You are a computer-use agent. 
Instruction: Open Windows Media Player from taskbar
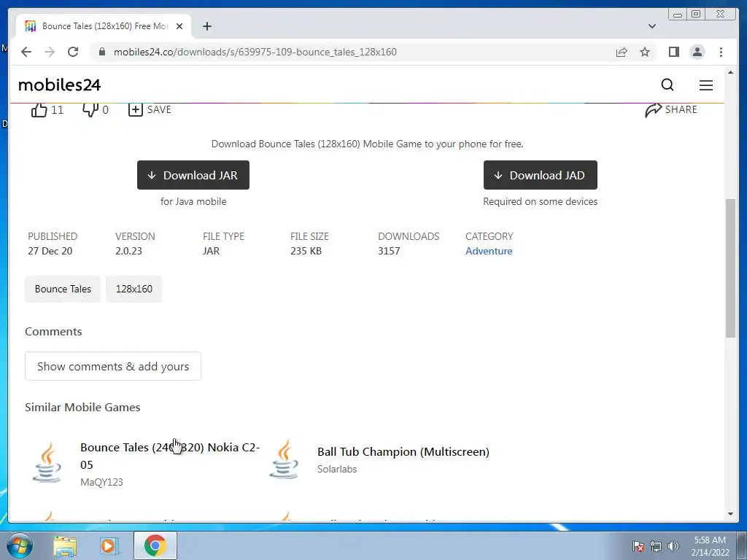click(x=108, y=545)
